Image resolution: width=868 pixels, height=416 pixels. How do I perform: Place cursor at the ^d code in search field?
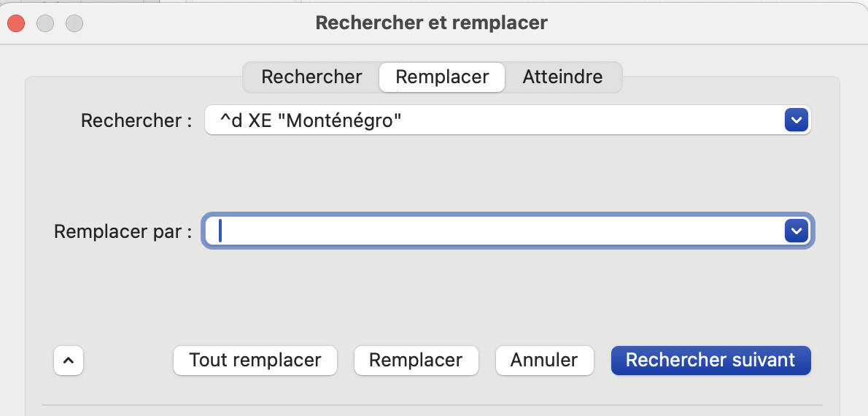tap(231, 120)
